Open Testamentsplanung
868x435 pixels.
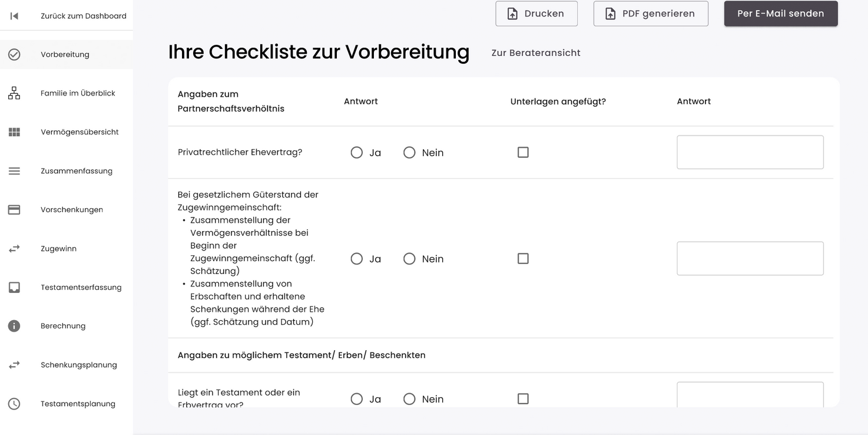(x=67, y=404)
